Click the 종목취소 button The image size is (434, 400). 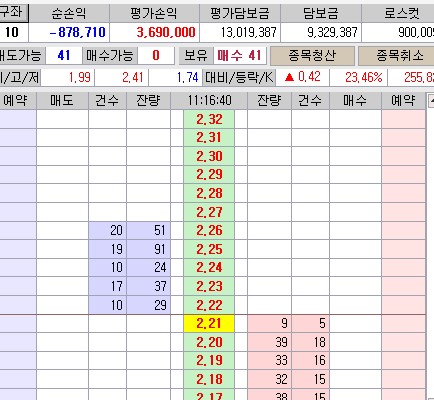[x=397, y=56]
